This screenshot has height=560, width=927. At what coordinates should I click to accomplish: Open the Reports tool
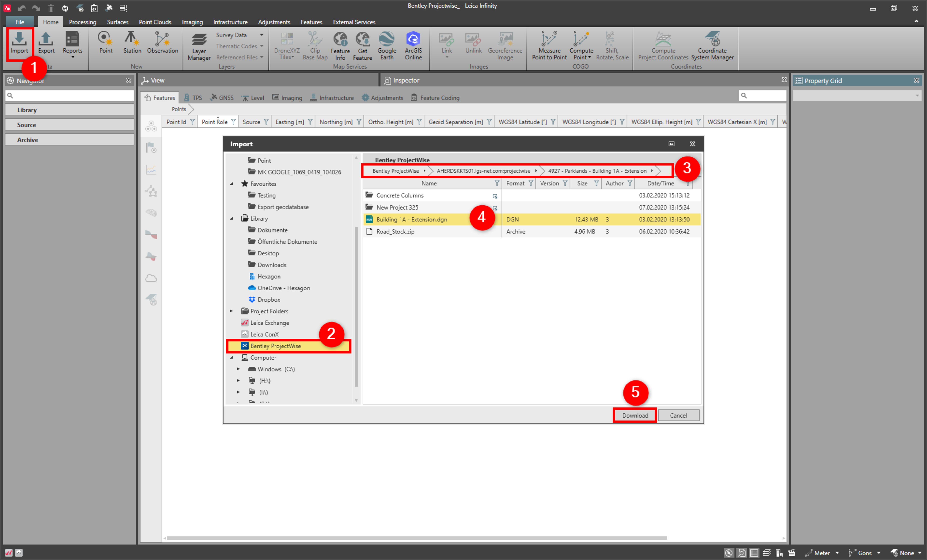[72, 44]
